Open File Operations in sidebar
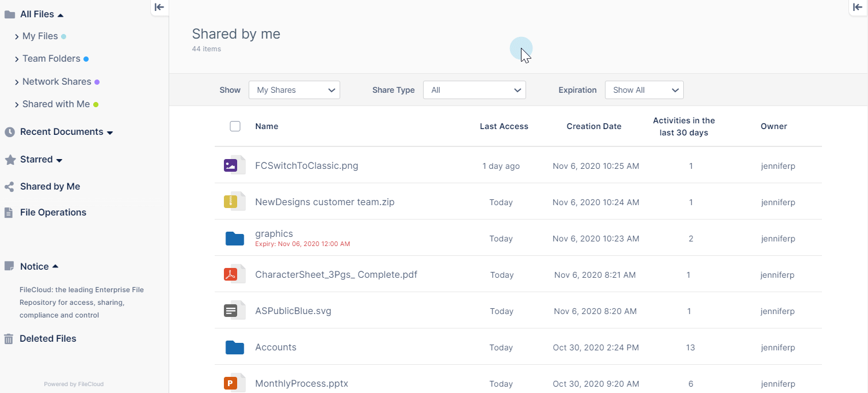Screen dimensions: 868x393 [53, 213]
